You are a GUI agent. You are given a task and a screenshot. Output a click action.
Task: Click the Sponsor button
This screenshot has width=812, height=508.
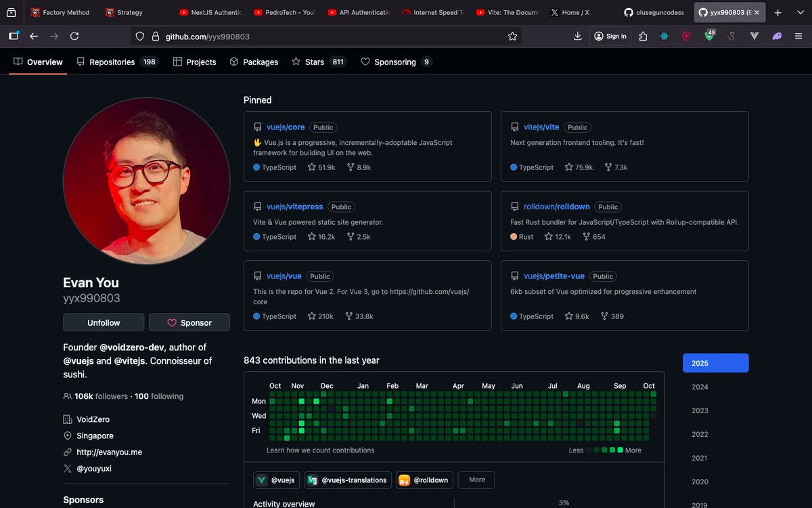189,323
